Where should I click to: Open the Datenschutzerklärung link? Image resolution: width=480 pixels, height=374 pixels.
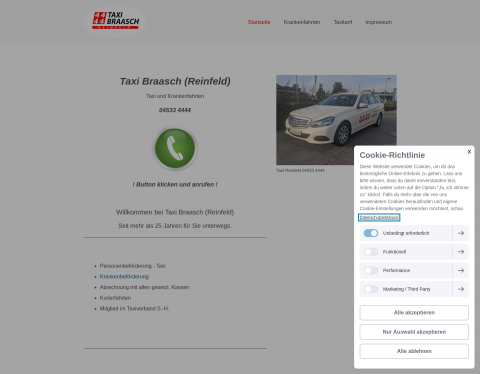tap(379, 218)
